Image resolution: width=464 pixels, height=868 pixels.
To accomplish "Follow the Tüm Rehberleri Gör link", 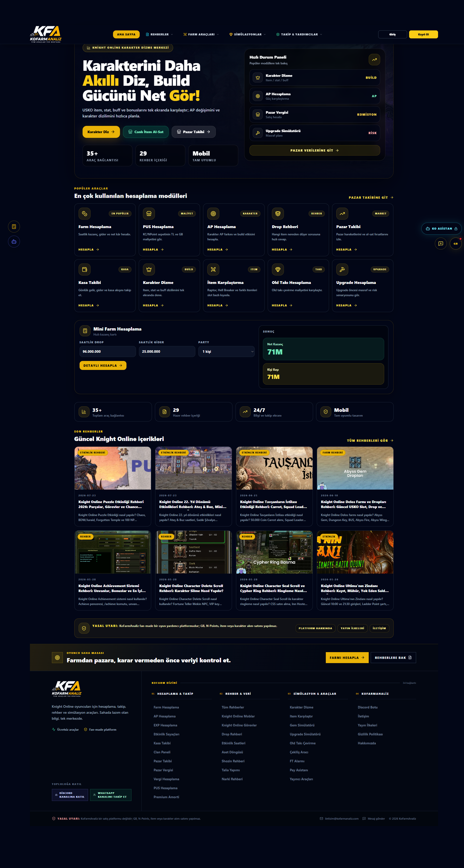I will point(370,440).
